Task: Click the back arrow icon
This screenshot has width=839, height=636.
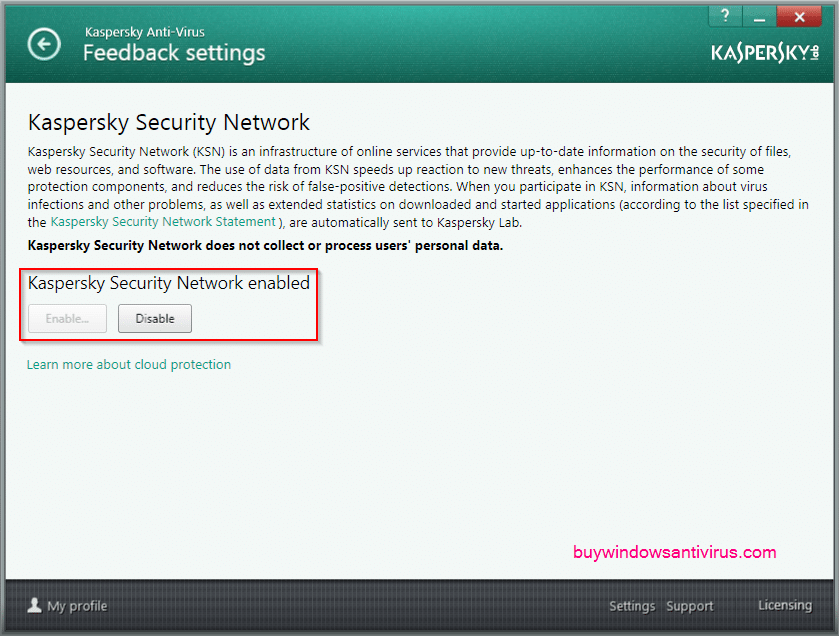Action: coord(44,44)
